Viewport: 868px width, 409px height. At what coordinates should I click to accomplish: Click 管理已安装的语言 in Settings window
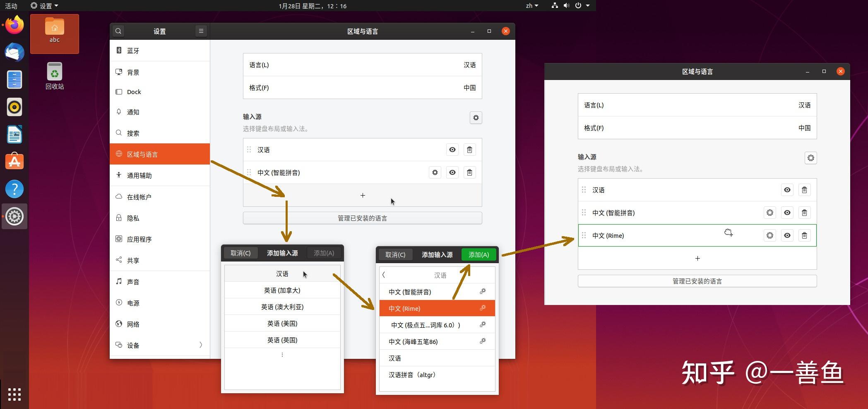(363, 218)
